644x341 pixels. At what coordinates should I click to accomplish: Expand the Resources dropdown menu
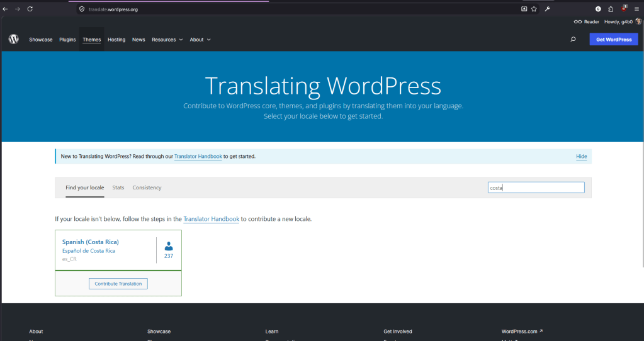tap(167, 40)
